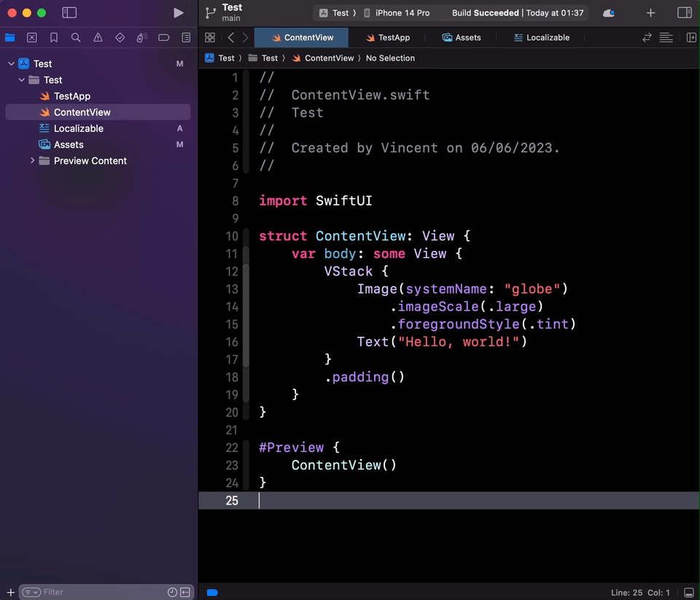
Task: Open the branch source control menu
Action: (210, 13)
